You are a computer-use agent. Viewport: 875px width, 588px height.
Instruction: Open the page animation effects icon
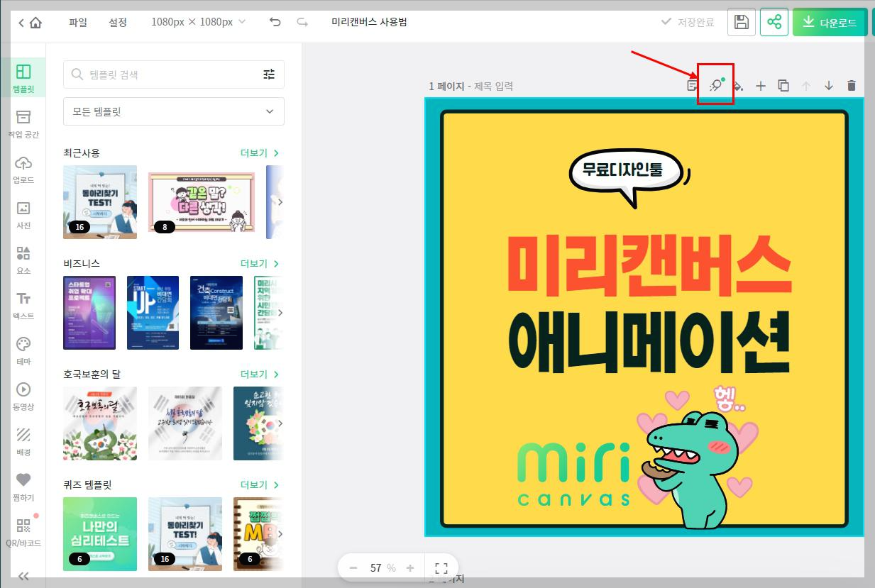click(x=716, y=85)
